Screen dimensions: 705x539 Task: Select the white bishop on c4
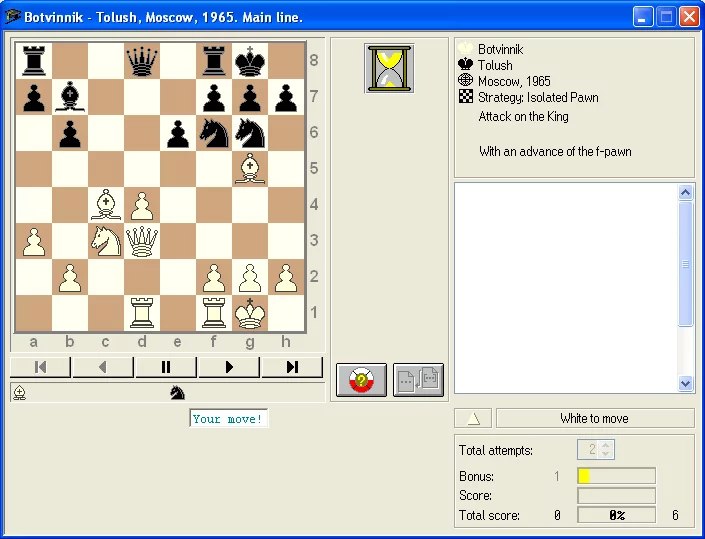106,205
